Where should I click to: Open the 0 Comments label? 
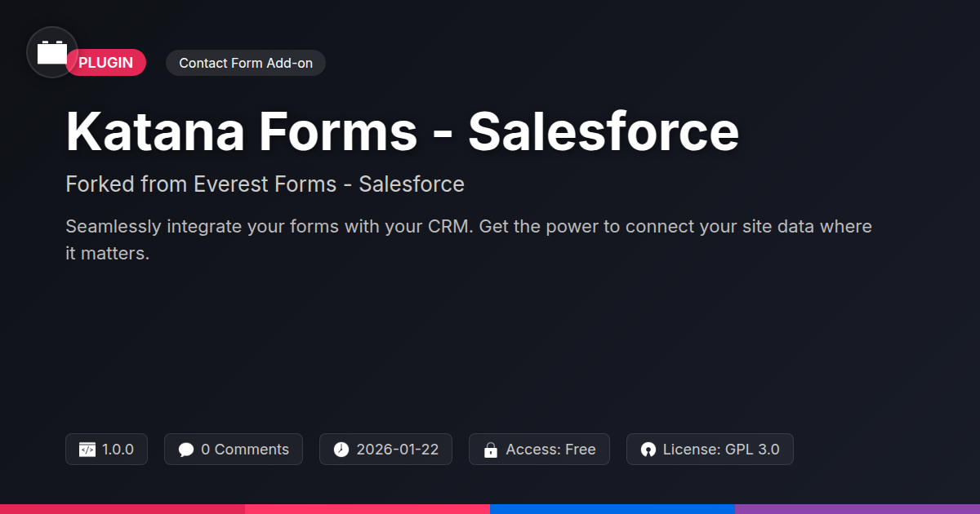[x=245, y=450]
